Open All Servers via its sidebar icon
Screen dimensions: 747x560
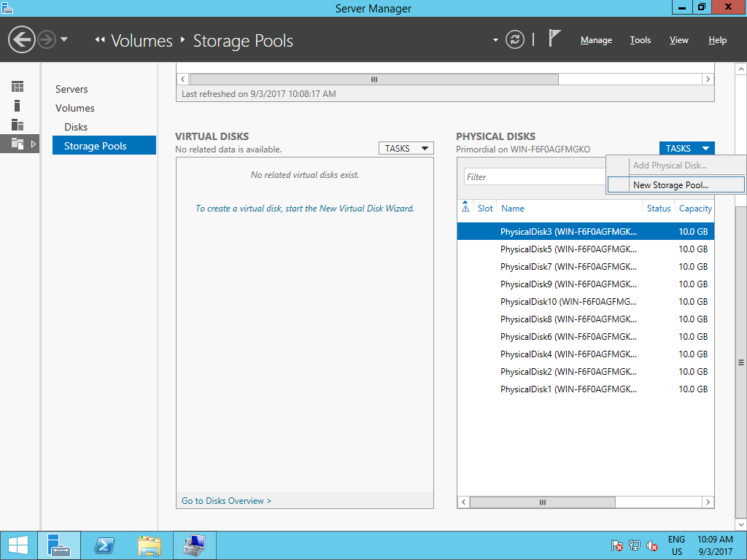click(17, 125)
